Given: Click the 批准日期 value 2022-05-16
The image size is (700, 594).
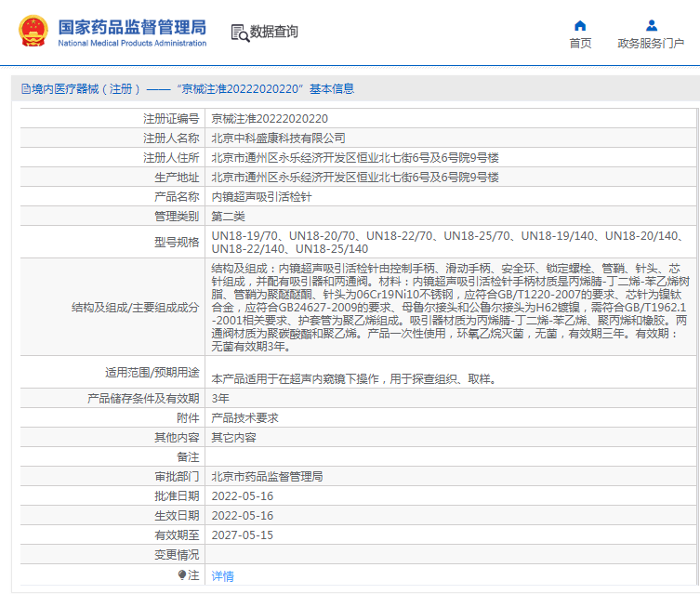Looking at the screenshot, I should click(243, 496).
